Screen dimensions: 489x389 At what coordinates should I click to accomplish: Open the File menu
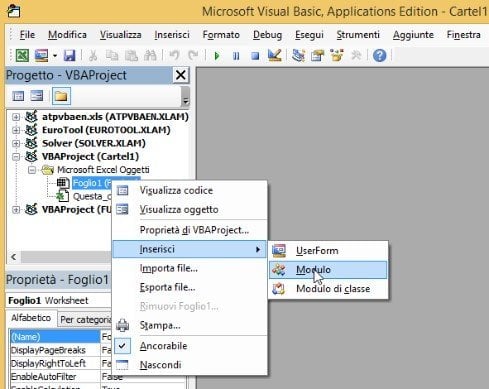pyautogui.click(x=27, y=35)
